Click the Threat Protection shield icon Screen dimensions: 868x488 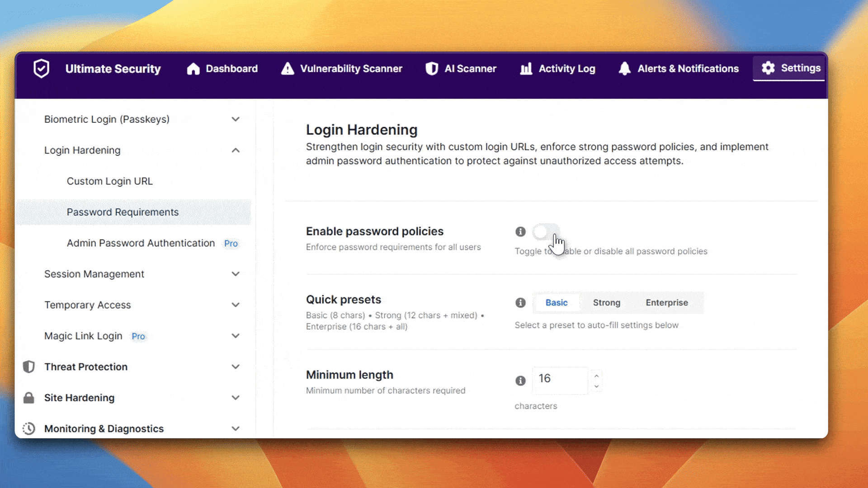[28, 366]
